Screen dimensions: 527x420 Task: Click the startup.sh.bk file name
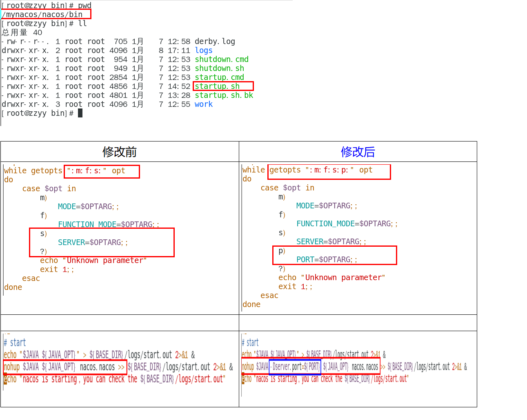click(x=224, y=95)
